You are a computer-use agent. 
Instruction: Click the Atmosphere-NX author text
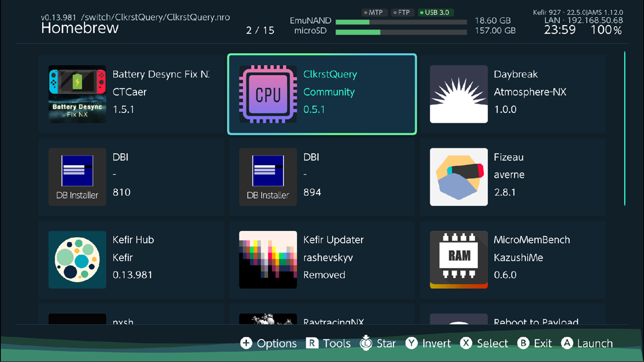pyautogui.click(x=530, y=92)
